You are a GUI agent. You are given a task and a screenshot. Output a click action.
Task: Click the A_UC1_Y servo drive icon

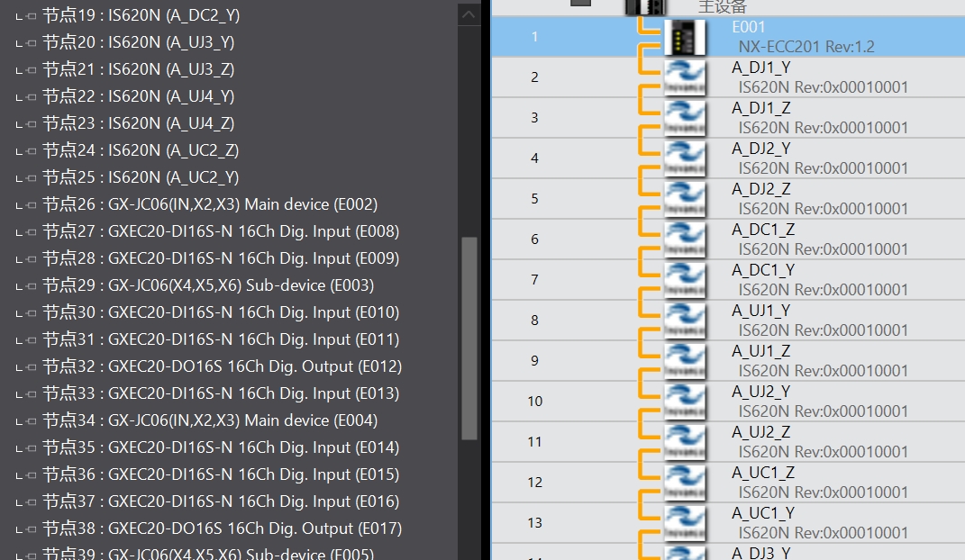click(x=685, y=524)
